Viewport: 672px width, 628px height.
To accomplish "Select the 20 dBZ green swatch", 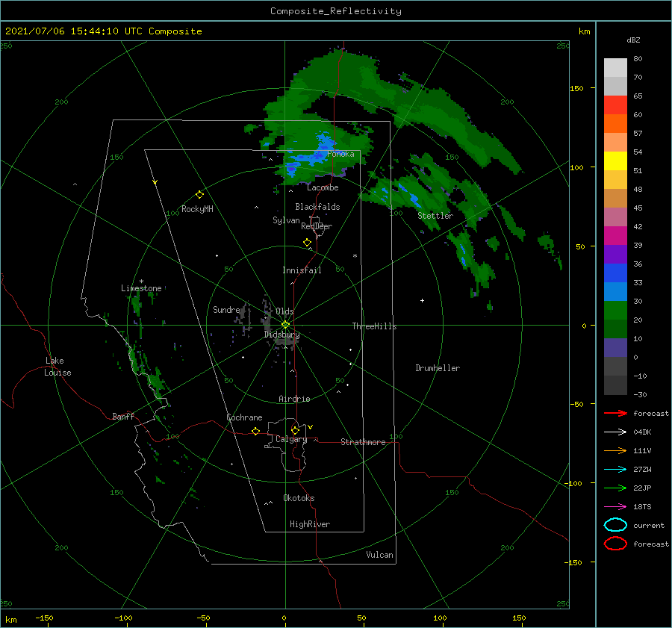I will pyautogui.click(x=615, y=311).
